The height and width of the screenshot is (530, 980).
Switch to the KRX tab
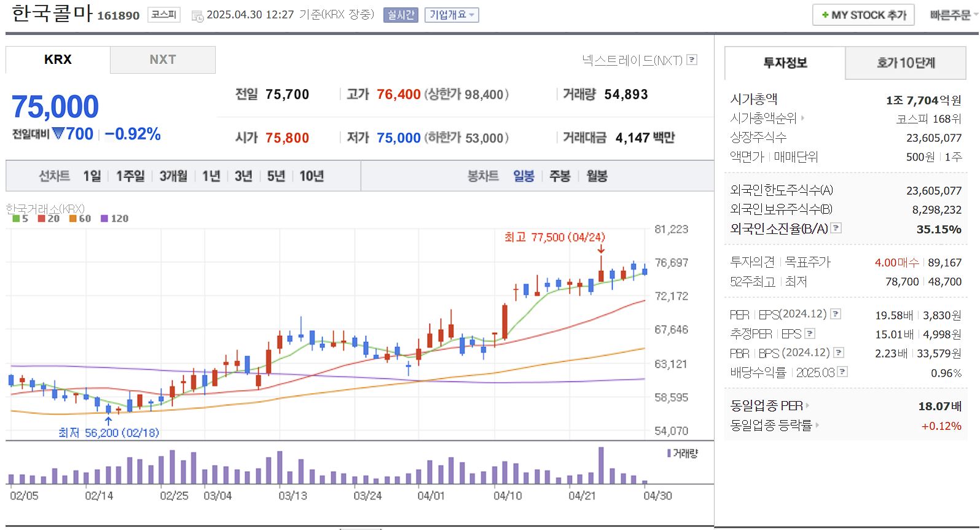pyautogui.click(x=58, y=60)
